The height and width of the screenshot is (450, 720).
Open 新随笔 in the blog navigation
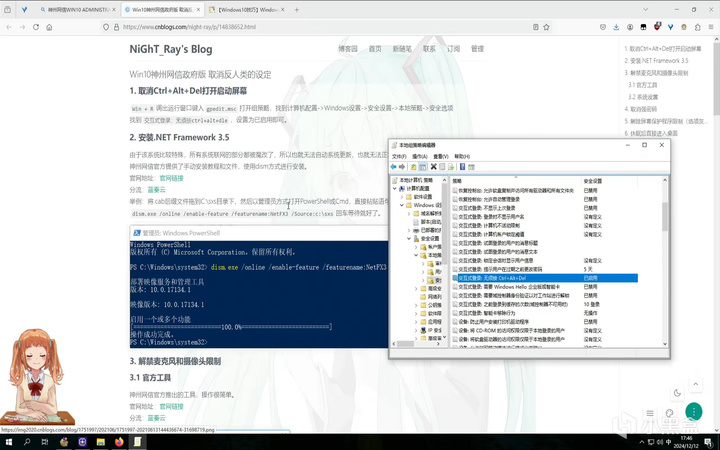coord(402,49)
